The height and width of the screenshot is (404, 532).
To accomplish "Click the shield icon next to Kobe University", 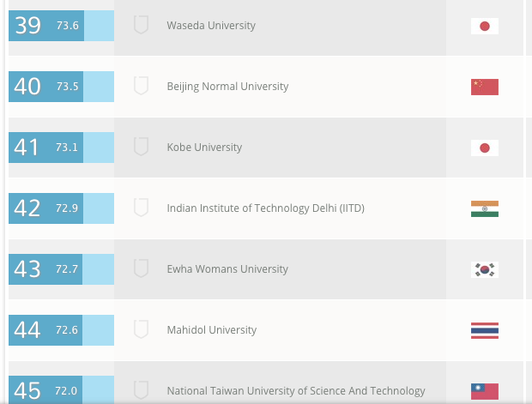I will pos(142,148).
